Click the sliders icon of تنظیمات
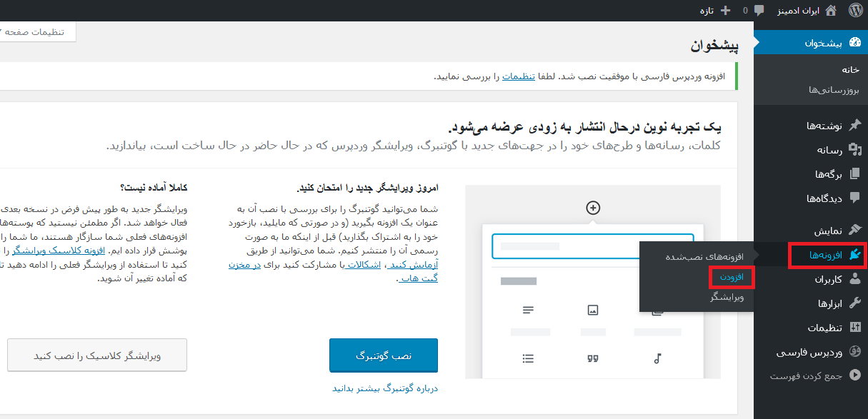 coord(856,328)
